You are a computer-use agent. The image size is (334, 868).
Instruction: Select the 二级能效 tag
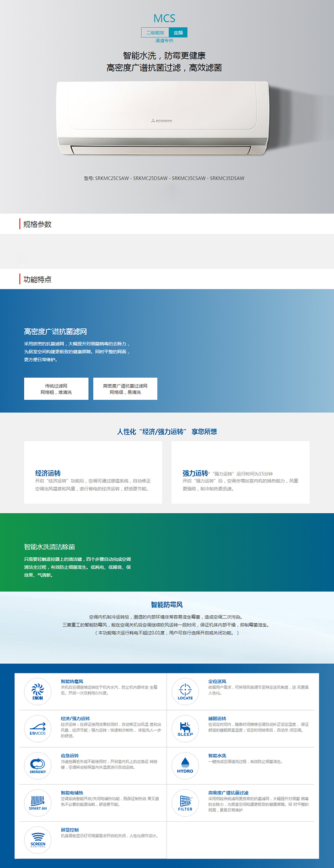click(x=155, y=33)
